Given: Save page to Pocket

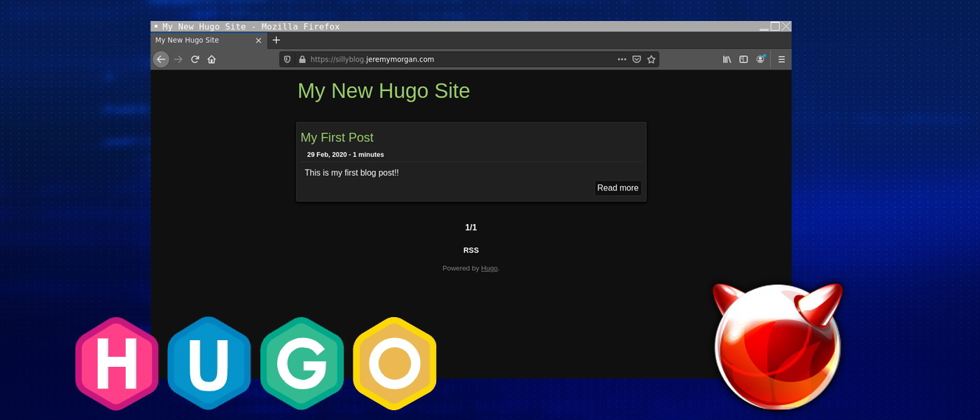Looking at the screenshot, I should [x=636, y=59].
